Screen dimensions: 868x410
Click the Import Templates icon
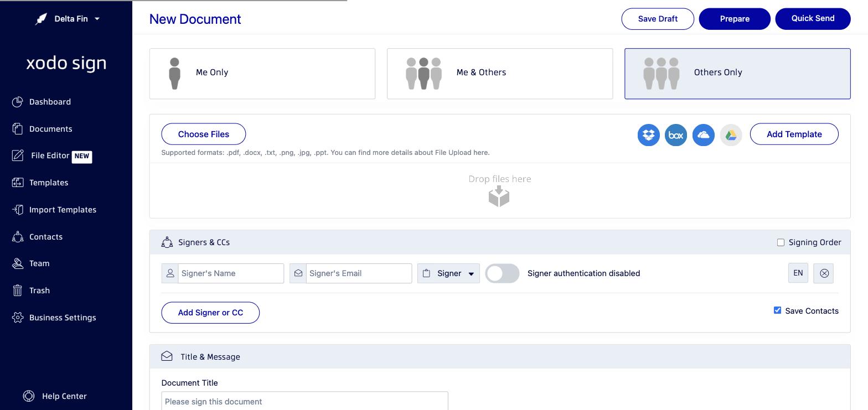[x=18, y=210]
